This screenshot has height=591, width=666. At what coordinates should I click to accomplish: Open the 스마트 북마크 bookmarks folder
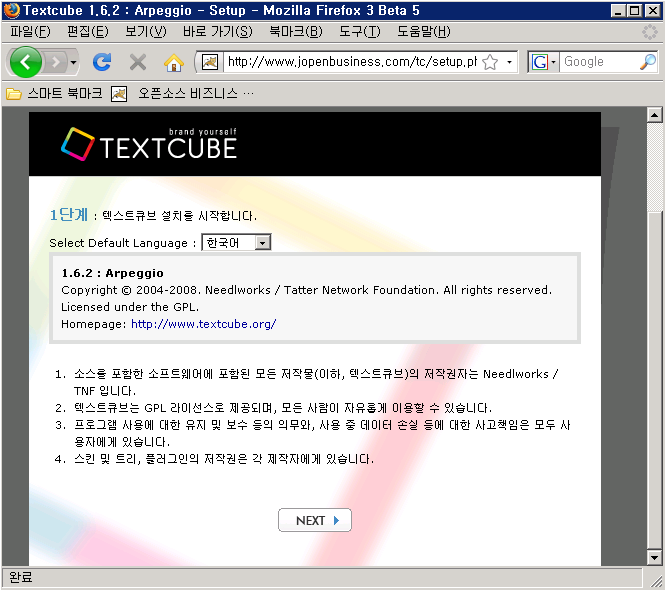tap(54, 93)
